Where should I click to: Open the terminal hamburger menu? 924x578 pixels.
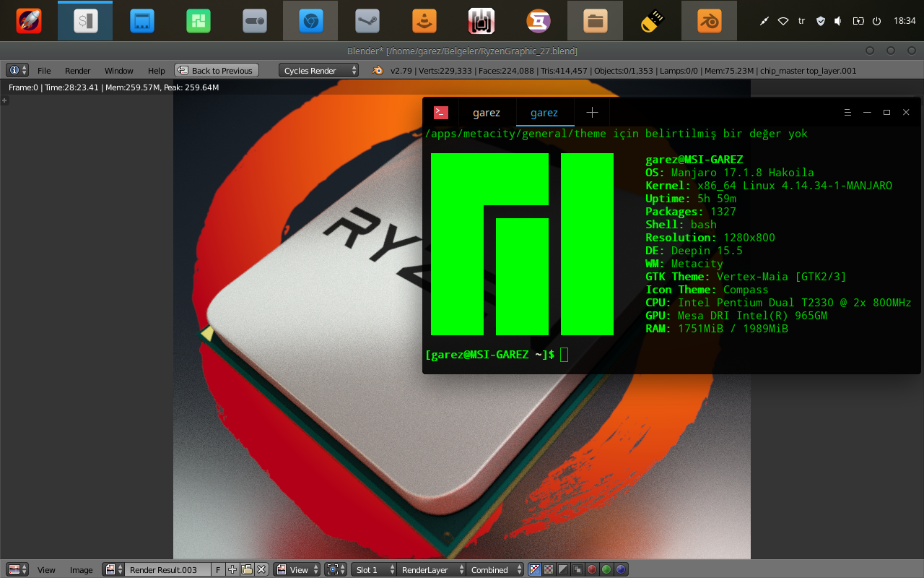point(848,112)
